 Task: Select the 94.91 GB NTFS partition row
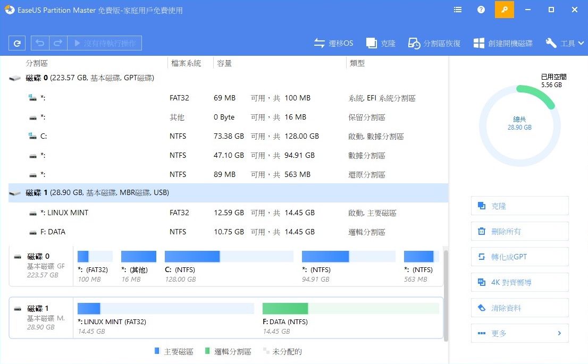pos(229,155)
